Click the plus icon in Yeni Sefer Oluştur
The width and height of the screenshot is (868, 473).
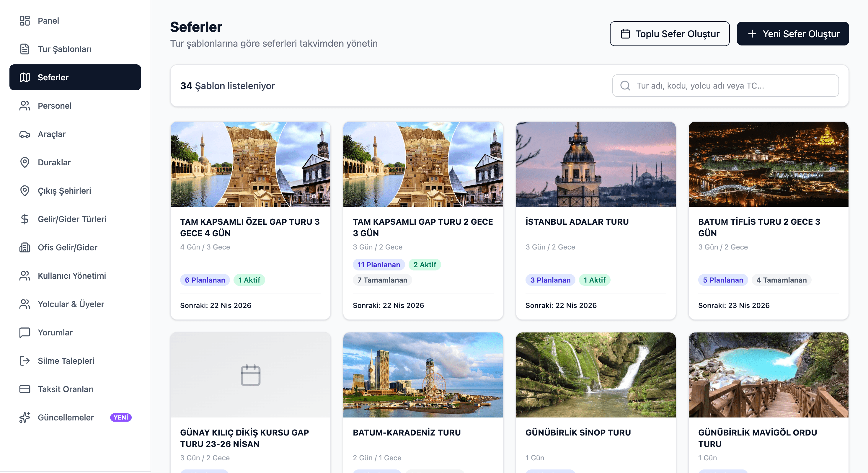point(752,34)
